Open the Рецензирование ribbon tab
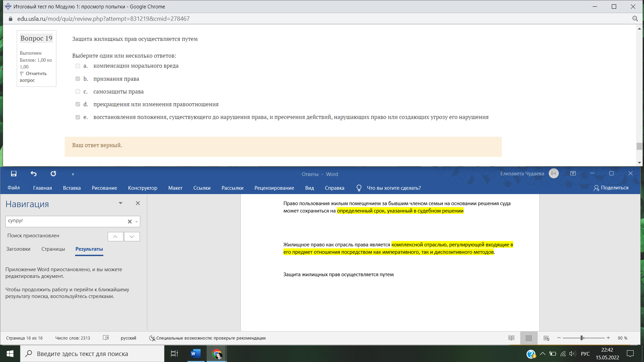 tap(274, 188)
